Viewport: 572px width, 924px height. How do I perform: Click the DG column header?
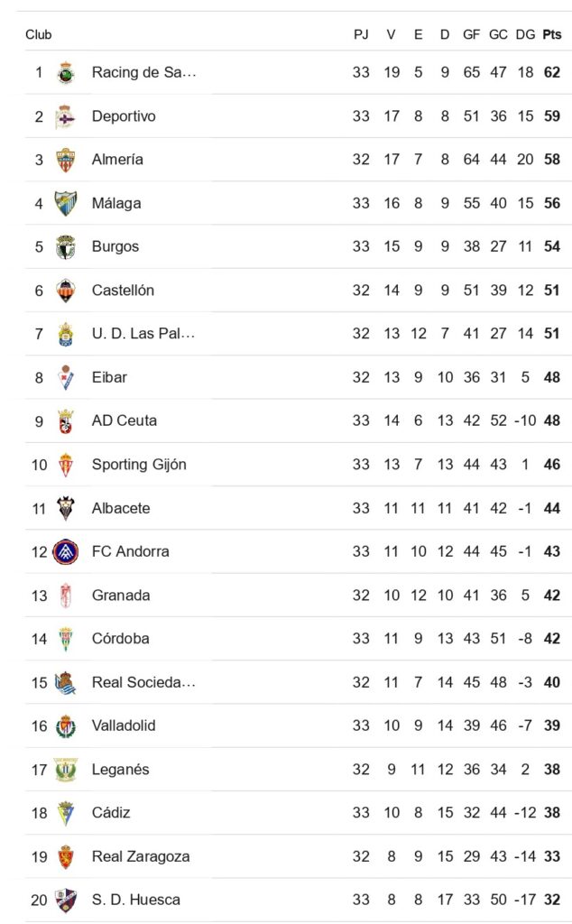(x=525, y=34)
